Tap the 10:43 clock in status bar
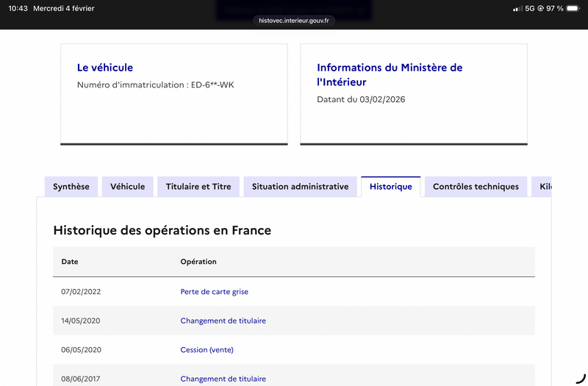This screenshot has height=386, width=588. click(x=18, y=9)
